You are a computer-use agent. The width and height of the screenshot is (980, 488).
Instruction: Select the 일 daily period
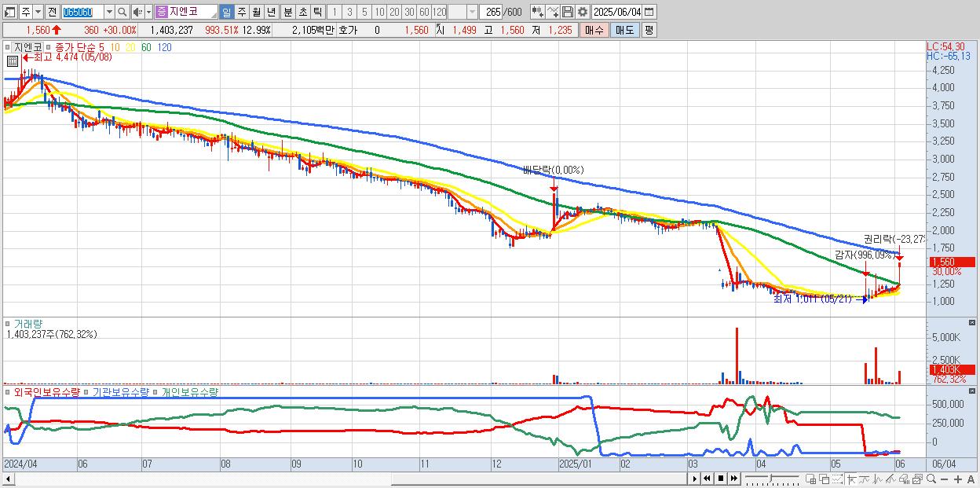click(226, 12)
